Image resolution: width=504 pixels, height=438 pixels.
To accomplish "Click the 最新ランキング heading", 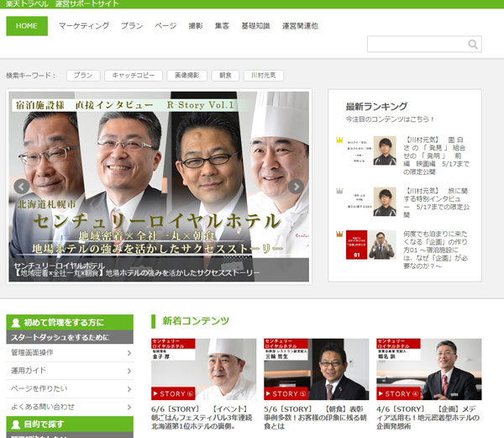I will [x=376, y=107].
